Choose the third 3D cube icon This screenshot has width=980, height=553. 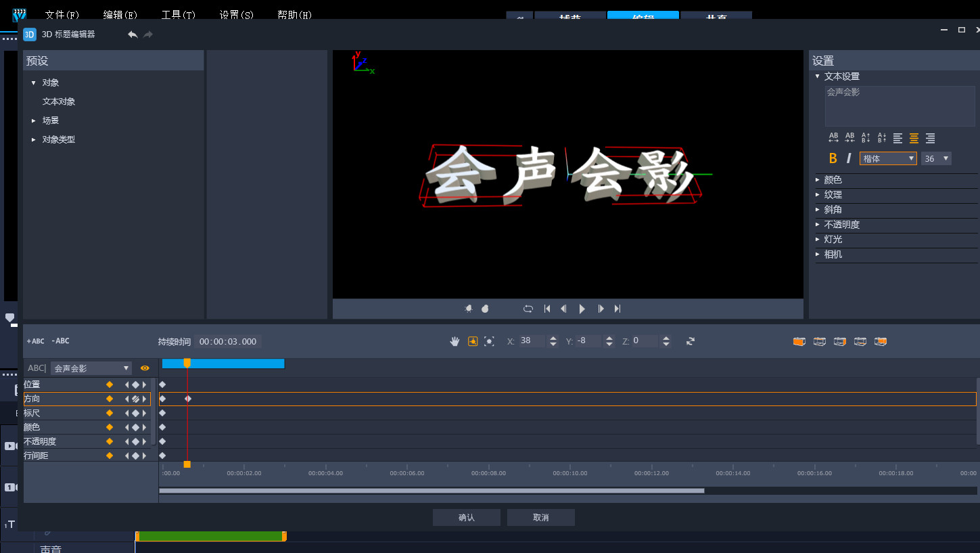click(840, 341)
